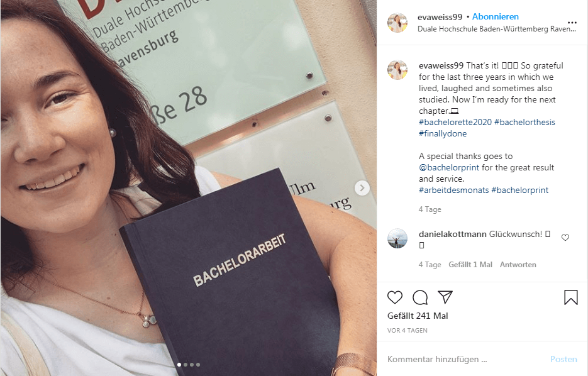The height and width of the screenshot is (376, 588).
Task: Open the Duale Hochschule Baden-Württemberg location link
Action: coord(497,29)
